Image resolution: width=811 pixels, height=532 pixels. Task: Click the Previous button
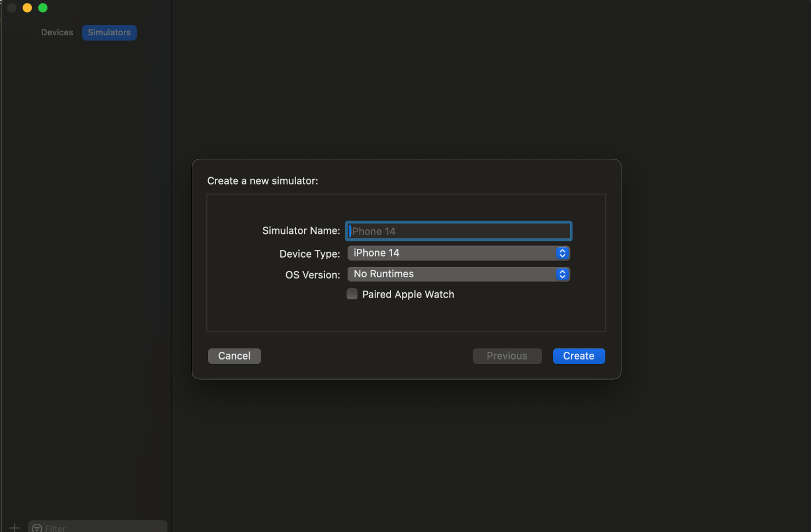click(x=507, y=356)
